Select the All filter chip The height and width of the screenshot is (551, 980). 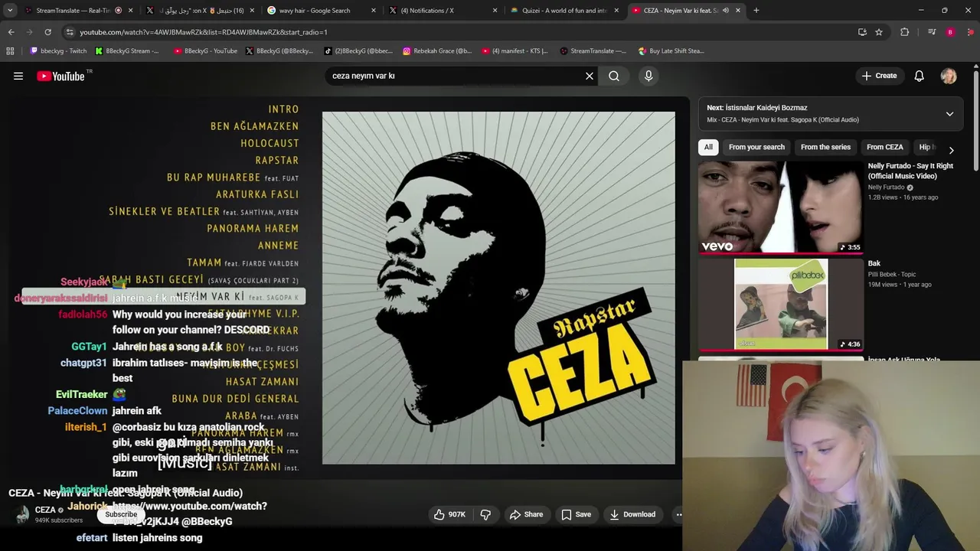click(708, 147)
